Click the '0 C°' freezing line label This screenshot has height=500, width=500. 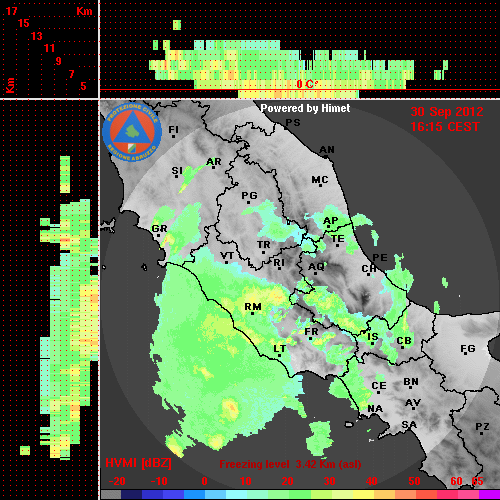[x=307, y=84]
